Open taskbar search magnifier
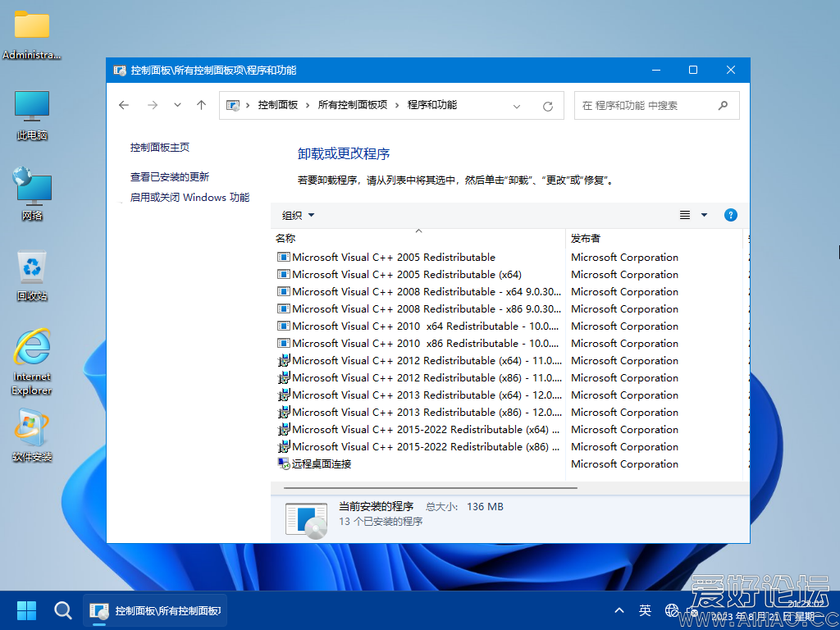The width and height of the screenshot is (840, 630). pos(63,610)
